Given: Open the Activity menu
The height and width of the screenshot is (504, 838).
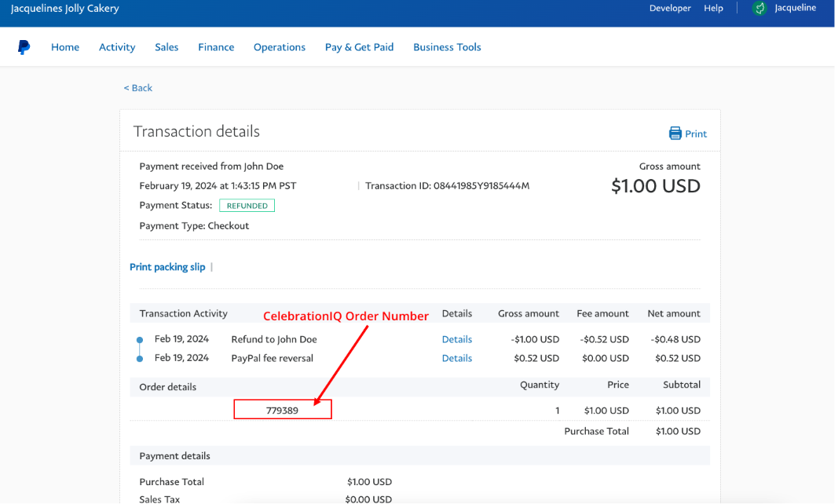Looking at the screenshot, I should [x=117, y=47].
